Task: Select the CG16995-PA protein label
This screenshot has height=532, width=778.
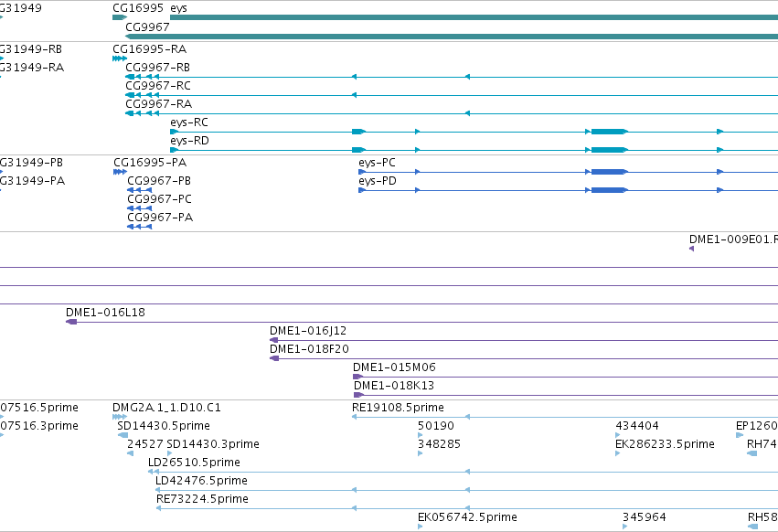Action: [150, 163]
